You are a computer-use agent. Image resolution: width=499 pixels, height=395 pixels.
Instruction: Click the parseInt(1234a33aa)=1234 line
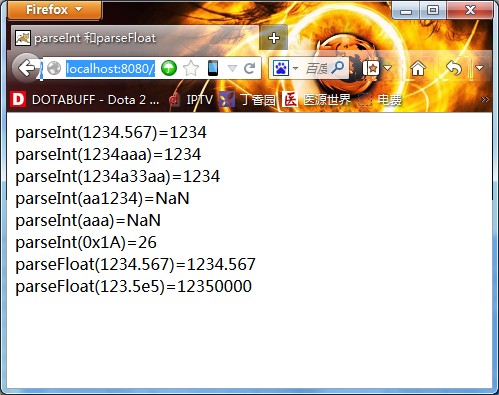click(118, 177)
